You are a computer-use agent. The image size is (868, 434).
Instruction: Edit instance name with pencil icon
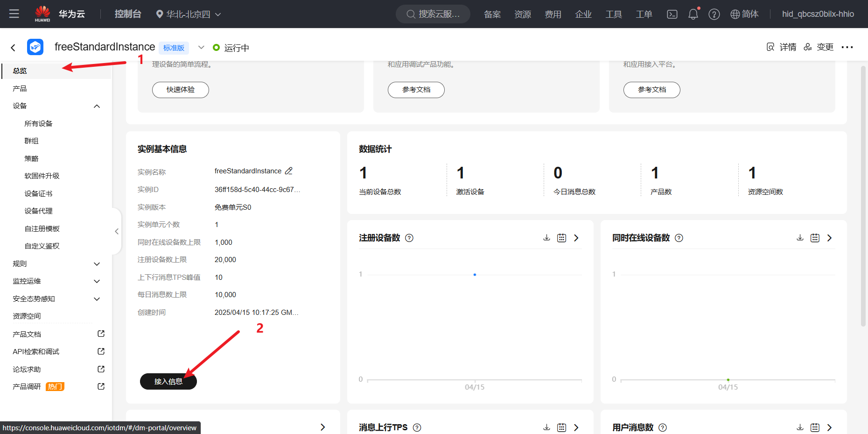pyautogui.click(x=289, y=171)
